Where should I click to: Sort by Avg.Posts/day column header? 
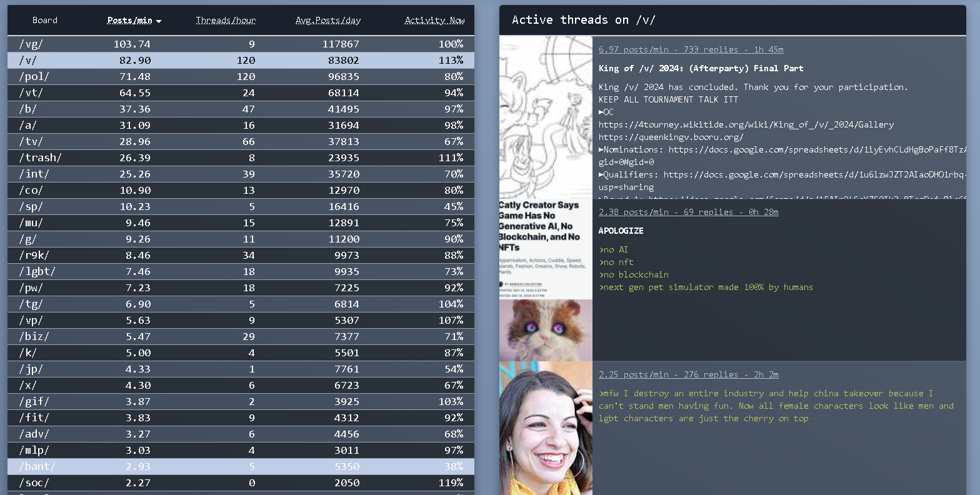point(328,21)
